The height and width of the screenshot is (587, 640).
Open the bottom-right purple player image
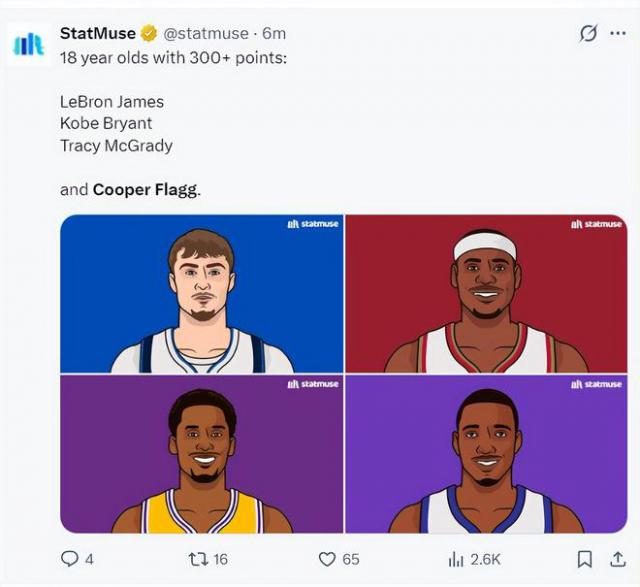(x=486, y=454)
